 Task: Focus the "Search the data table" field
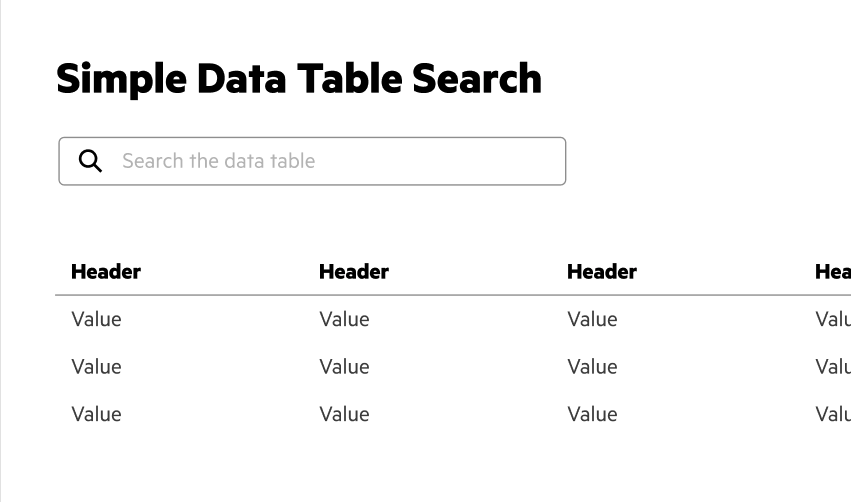coord(330,161)
